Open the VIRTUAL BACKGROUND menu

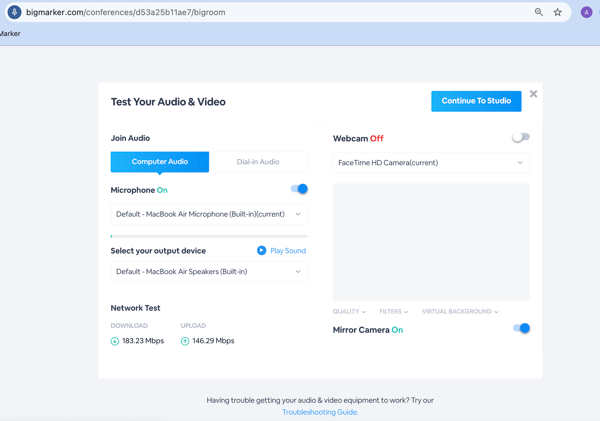(460, 312)
